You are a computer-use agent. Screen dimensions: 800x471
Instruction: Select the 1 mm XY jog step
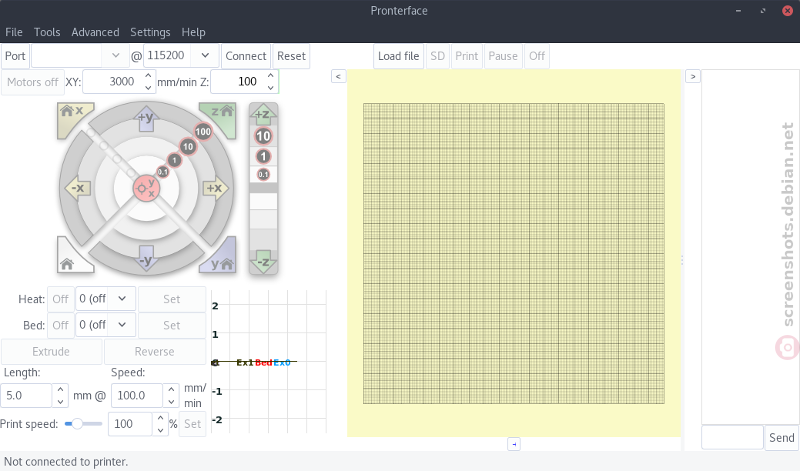(174, 160)
